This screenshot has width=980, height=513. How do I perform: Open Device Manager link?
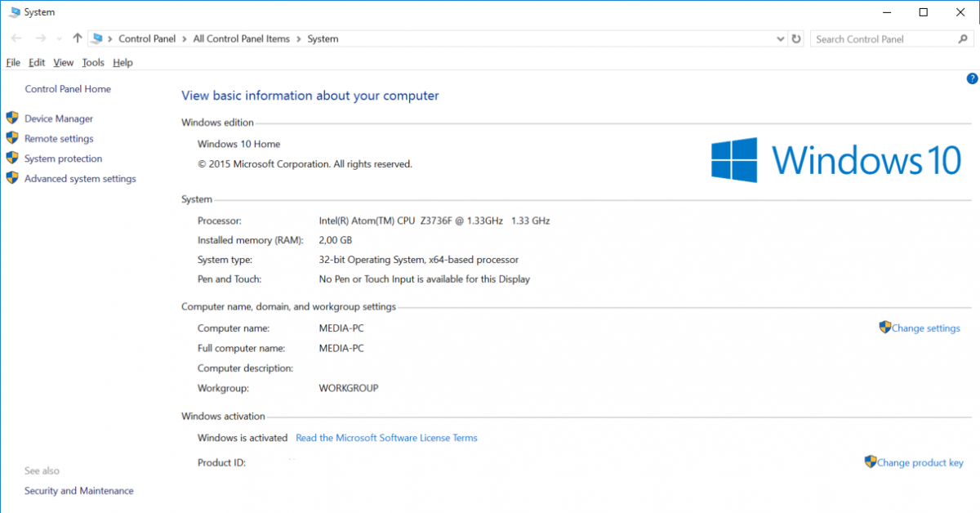pos(59,118)
